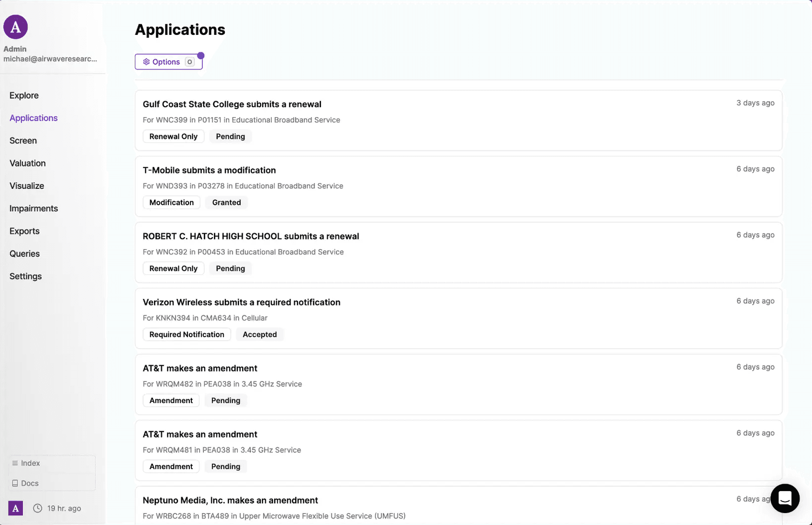Click the Modification tag on T-Mobile card

point(171,202)
